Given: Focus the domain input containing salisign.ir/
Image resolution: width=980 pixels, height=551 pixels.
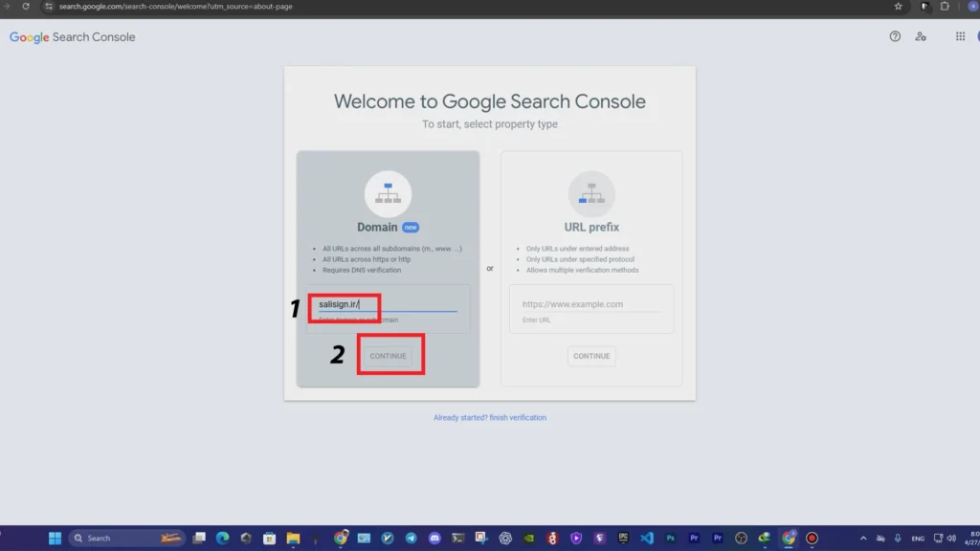Looking at the screenshot, I should tap(388, 304).
